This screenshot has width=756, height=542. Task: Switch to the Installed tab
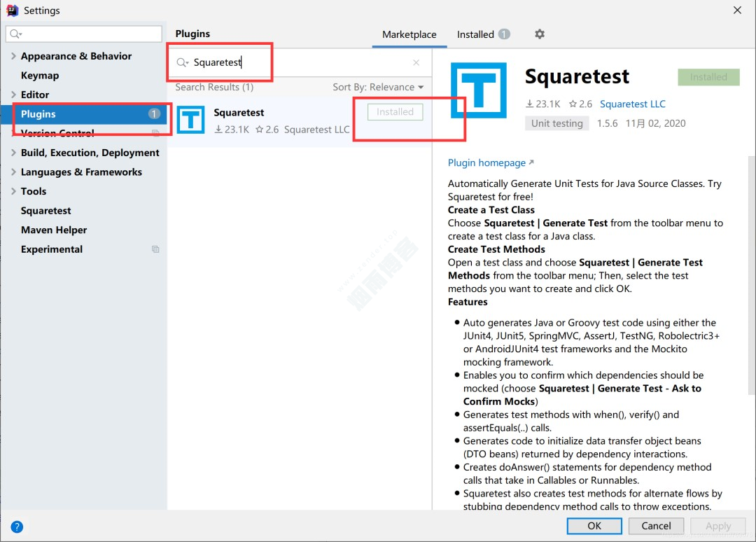pyautogui.click(x=476, y=34)
